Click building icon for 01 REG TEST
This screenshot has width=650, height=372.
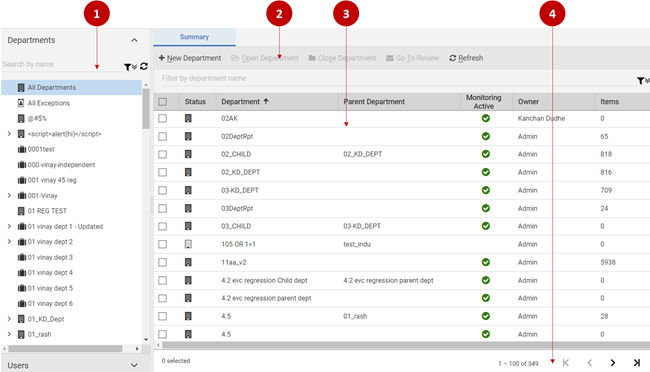(21, 211)
